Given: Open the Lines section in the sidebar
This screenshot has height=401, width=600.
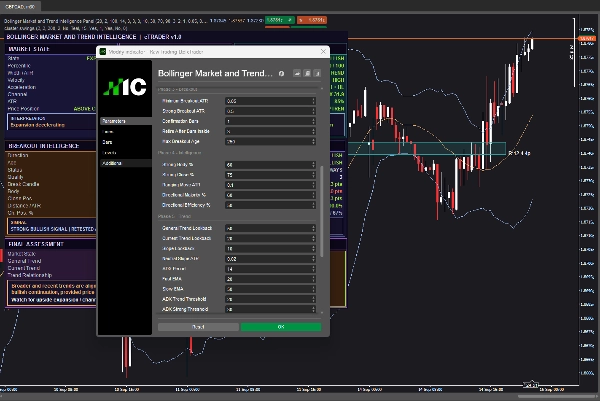Looking at the screenshot, I should 126,132.
